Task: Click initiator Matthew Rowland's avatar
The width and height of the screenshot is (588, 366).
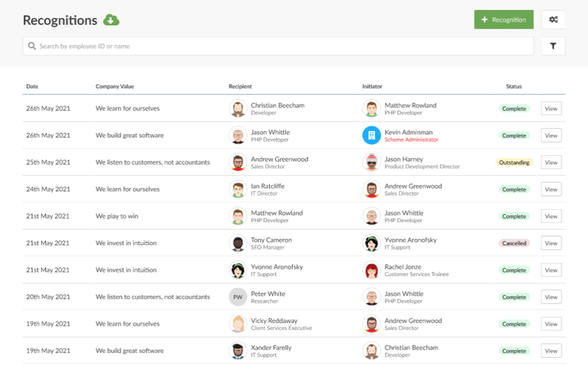Action: (371, 108)
